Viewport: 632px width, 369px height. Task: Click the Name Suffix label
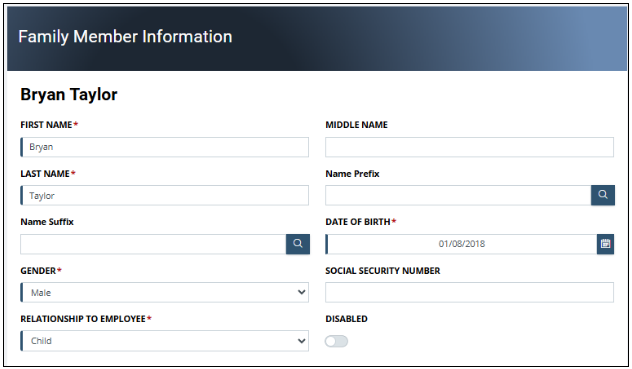[x=47, y=222]
